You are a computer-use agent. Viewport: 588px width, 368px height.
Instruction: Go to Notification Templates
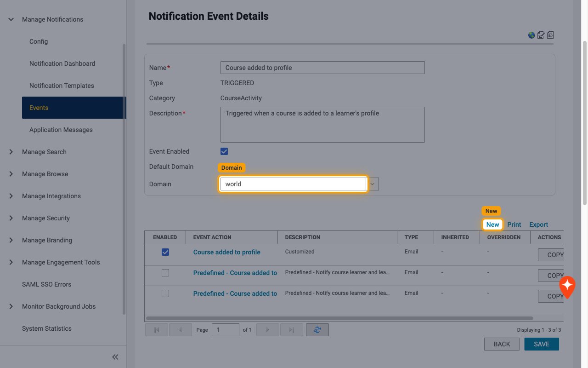(62, 86)
